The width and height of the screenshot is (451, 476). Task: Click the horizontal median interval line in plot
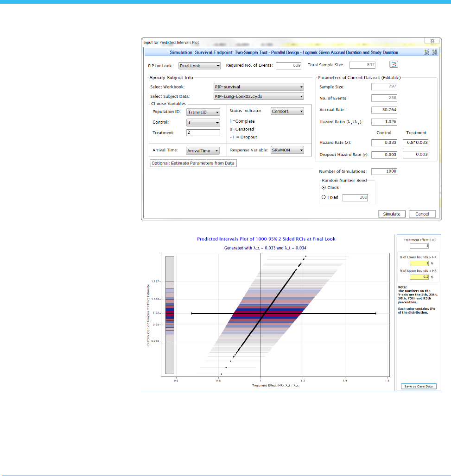[284, 313]
